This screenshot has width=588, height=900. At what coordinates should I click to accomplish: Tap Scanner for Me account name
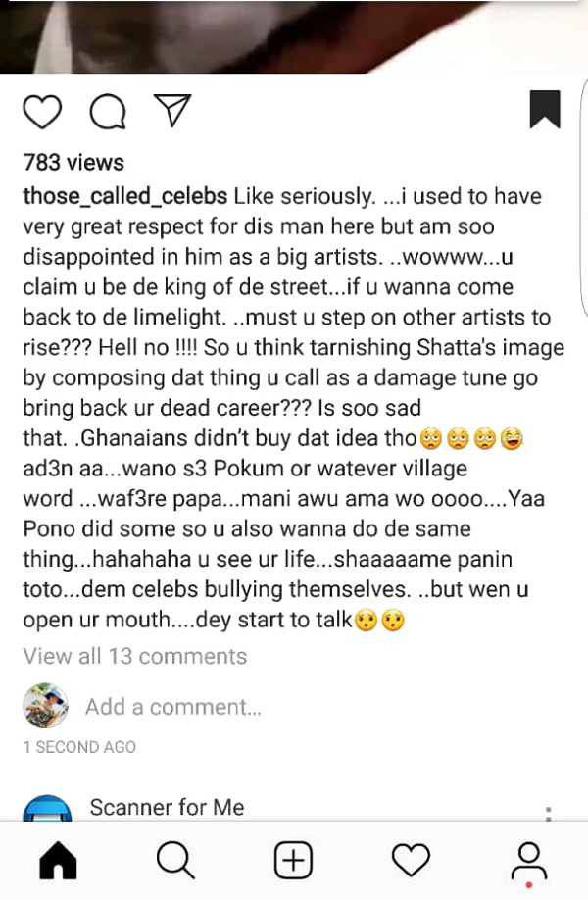[167, 807]
